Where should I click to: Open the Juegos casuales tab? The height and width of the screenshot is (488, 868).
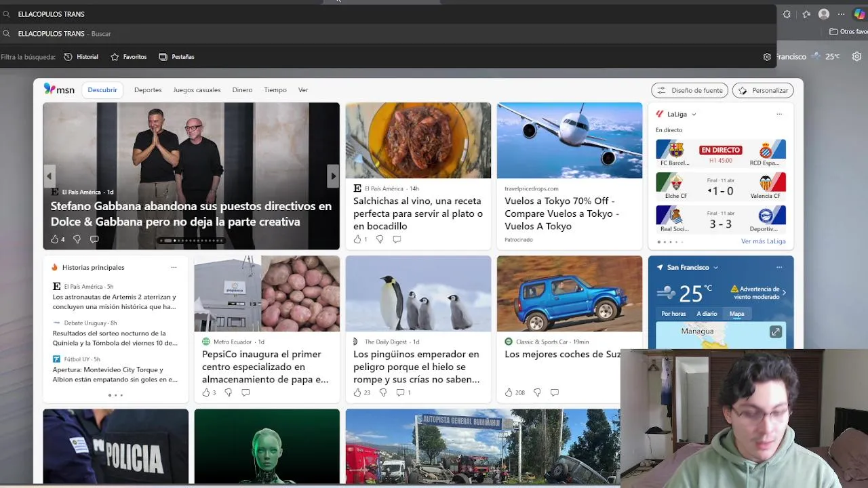click(197, 90)
